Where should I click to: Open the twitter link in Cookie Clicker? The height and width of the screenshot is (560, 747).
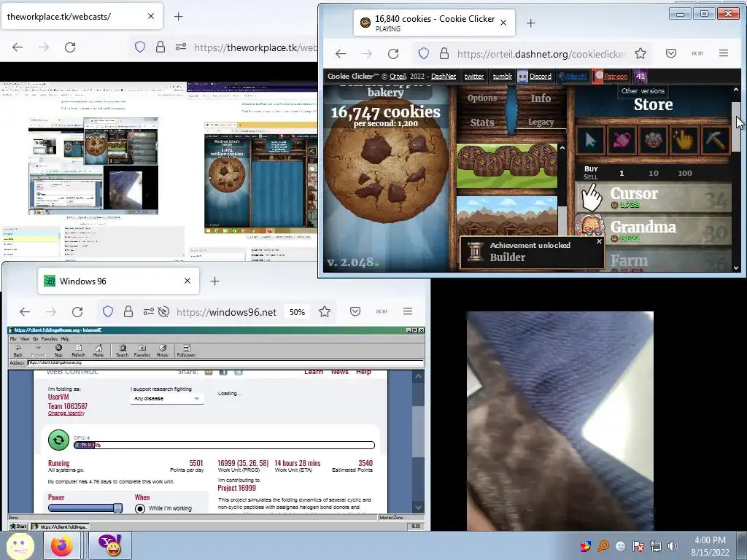click(x=474, y=76)
